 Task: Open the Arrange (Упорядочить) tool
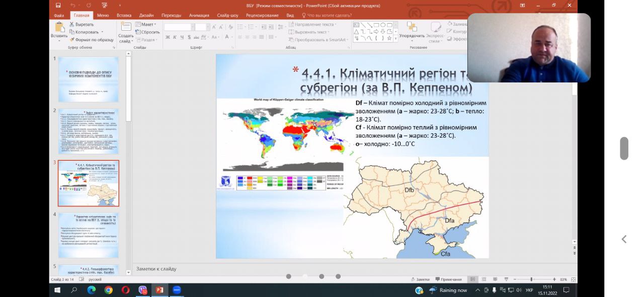(x=412, y=30)
